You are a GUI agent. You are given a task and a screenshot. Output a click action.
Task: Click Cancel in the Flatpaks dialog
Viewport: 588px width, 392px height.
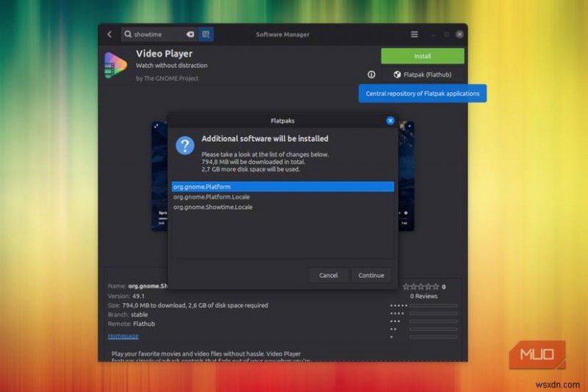(328, 275)
